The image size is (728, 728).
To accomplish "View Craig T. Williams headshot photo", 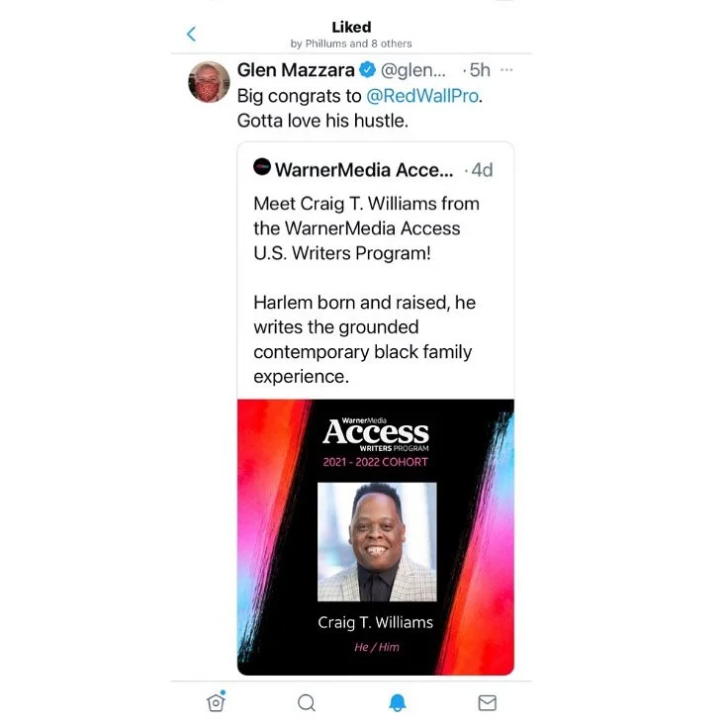I will [377, 542].
